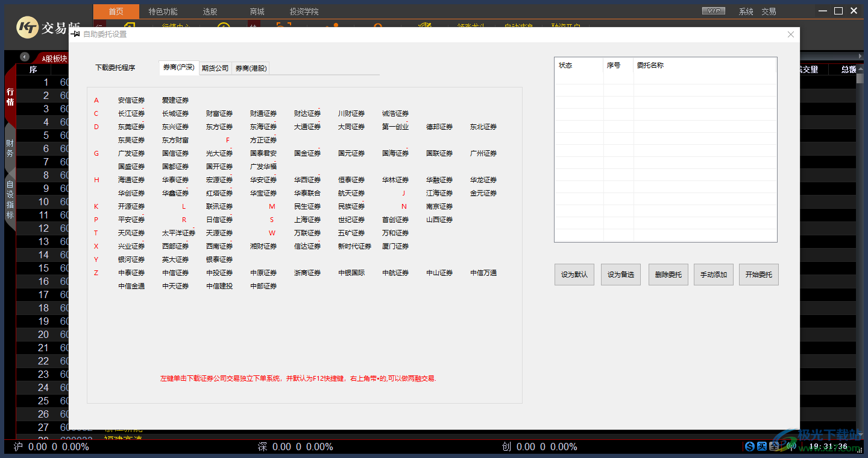This screenshot has width=868, height=458.
Task: Select 华泰联合 broker link
Action: pyautogui.click(x=307, y=193)
